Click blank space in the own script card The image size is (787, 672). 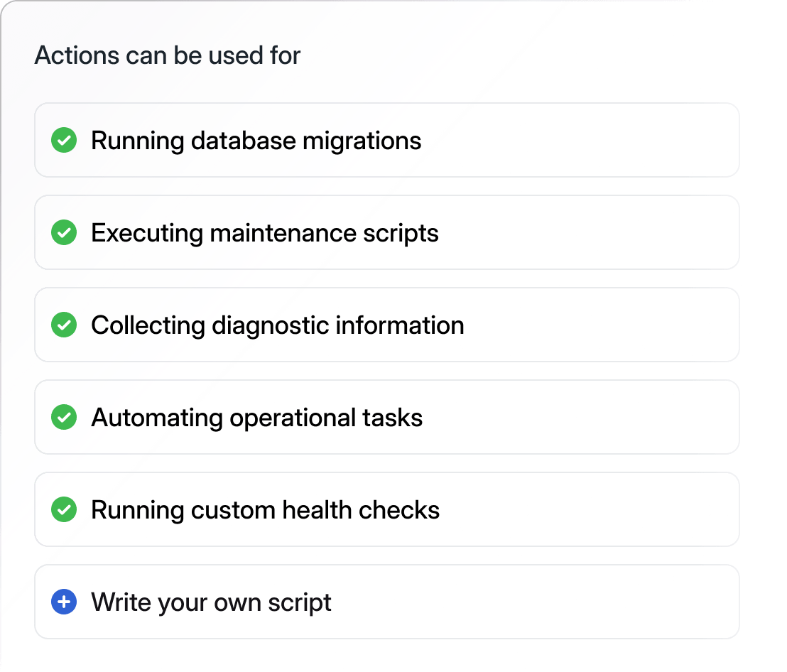tap(540, 602)
